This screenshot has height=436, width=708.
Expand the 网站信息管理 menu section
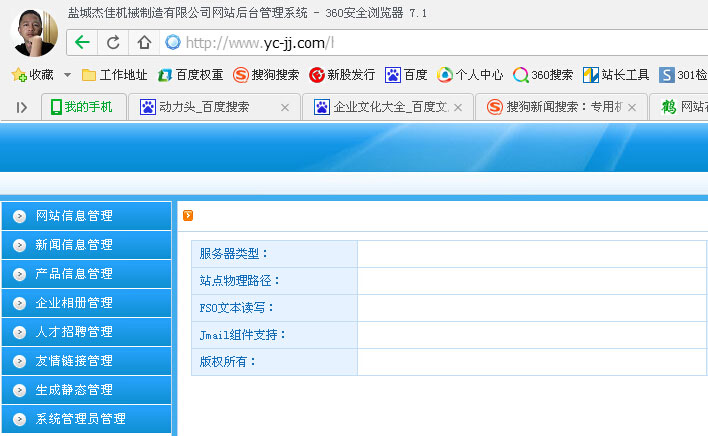point(85,216)
